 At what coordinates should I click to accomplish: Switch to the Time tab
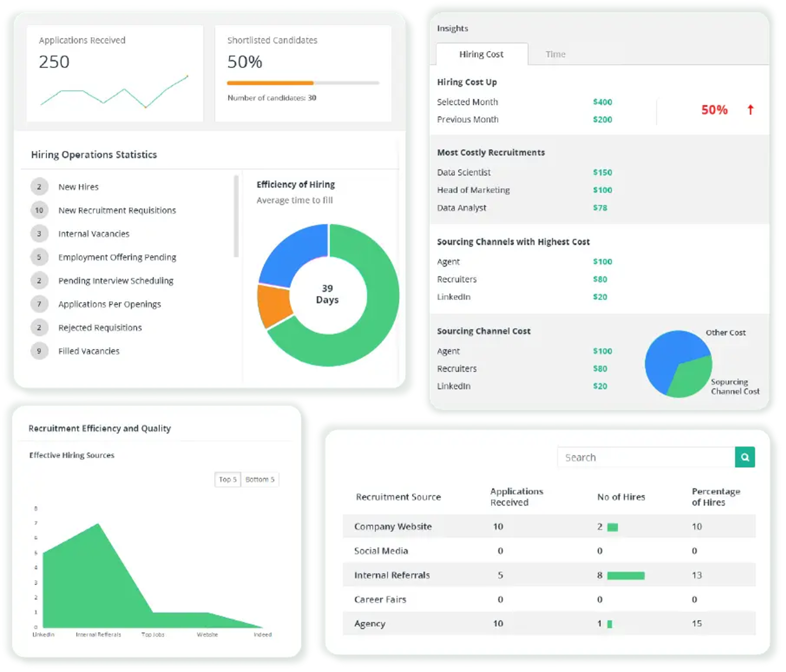pyautogui.click(x=556, y=54)
